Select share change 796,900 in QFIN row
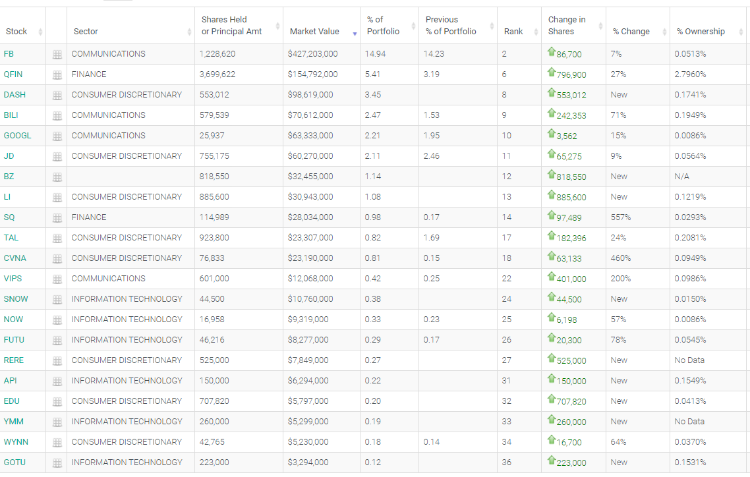 [571, 75]
